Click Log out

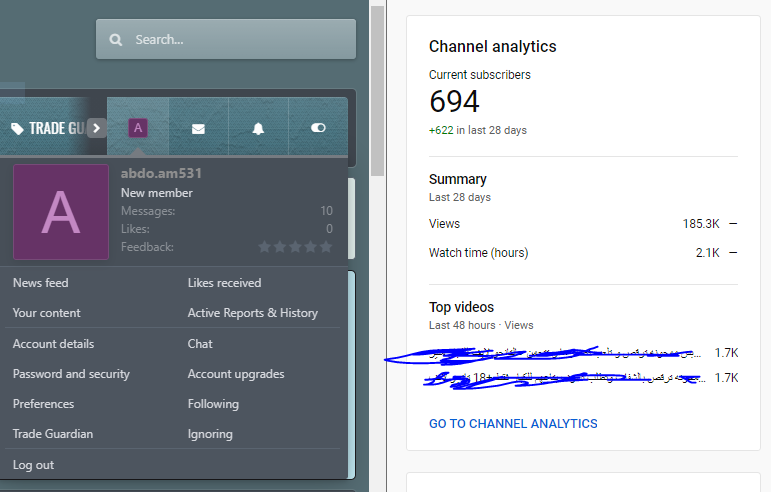click(x=33, y=465)
